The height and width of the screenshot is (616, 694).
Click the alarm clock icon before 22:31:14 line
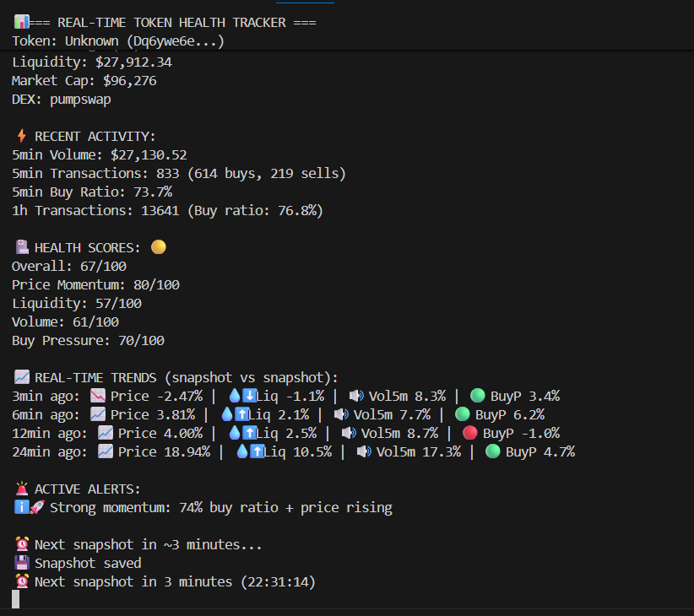click(22, 581)
